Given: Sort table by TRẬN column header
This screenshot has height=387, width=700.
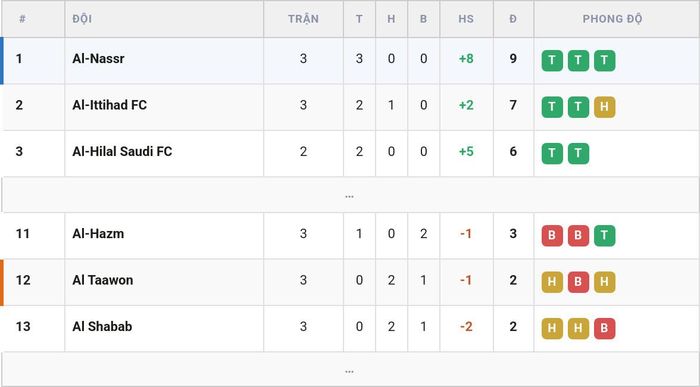Looking at the screenshot, I should [x=303, y=19].
